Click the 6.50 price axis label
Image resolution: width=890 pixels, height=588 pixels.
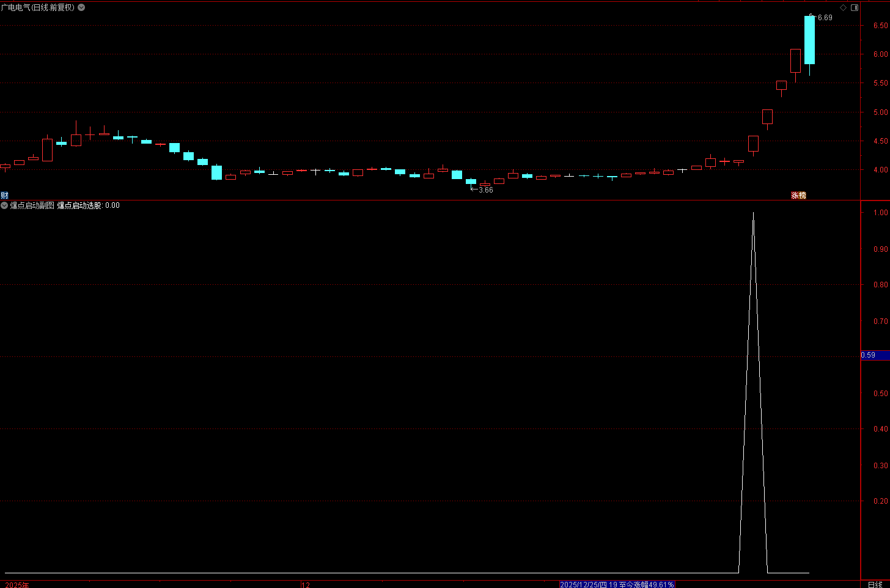coord(880,26)
